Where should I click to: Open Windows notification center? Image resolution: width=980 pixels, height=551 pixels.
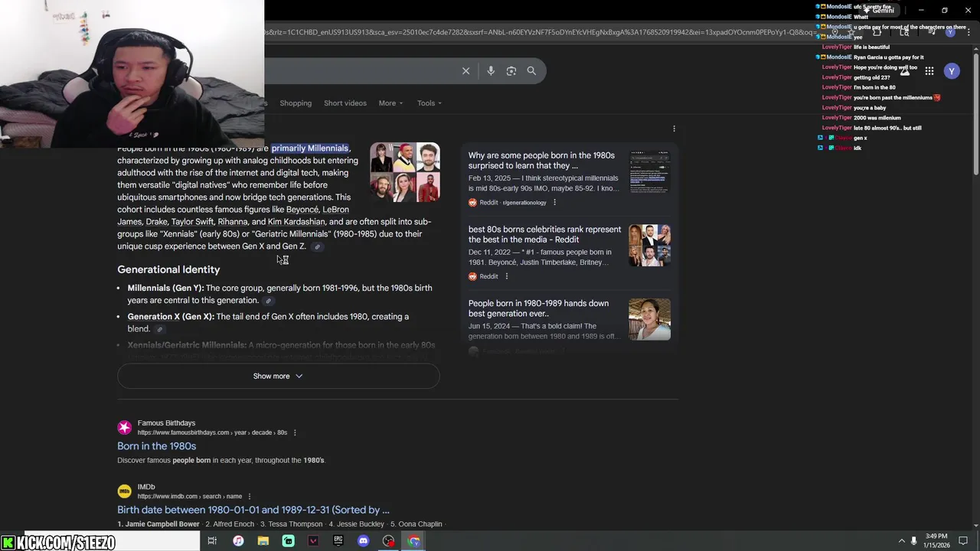[963, 541]
